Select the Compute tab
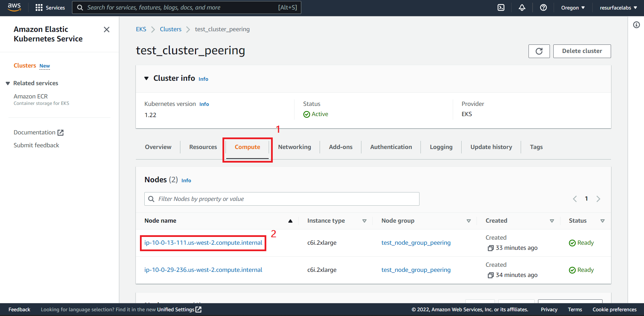The image size is (644, 316). pyautogui.click(x=247, y=147)
